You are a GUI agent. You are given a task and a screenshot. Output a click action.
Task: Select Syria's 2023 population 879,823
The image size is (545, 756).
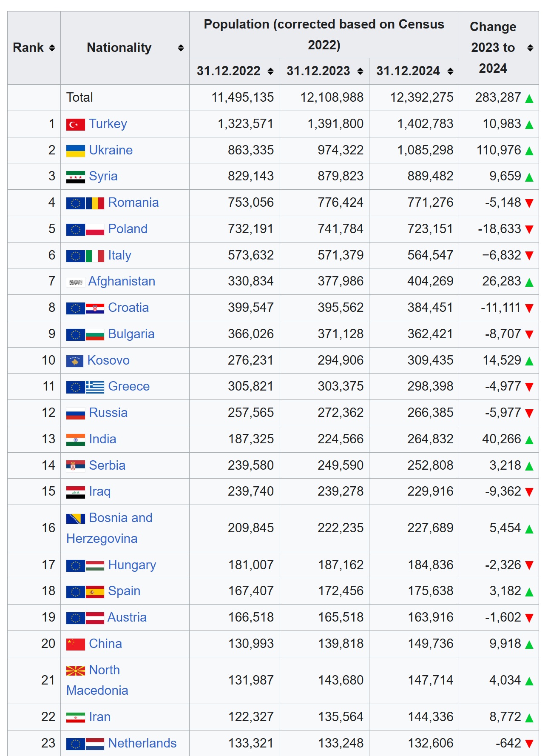pos(341,176)
